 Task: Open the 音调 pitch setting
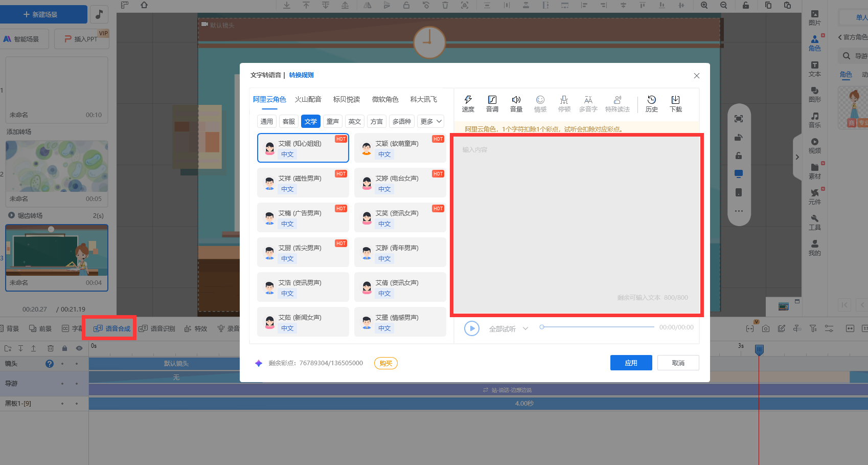point(492,104)
